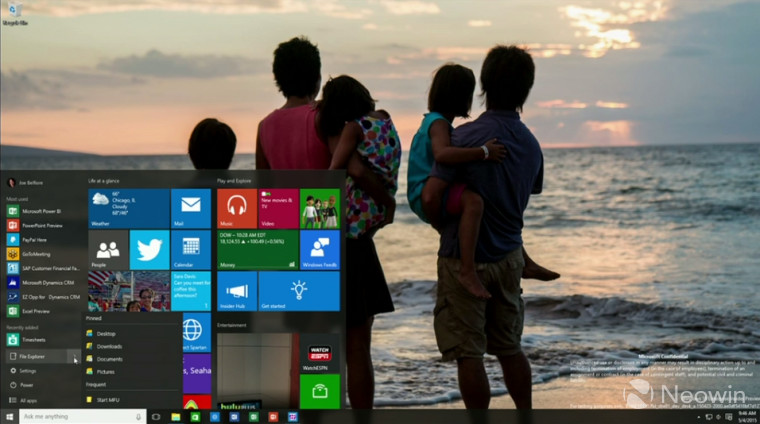
Task: Show hidden system tray icons
Action: coord(698,416)
